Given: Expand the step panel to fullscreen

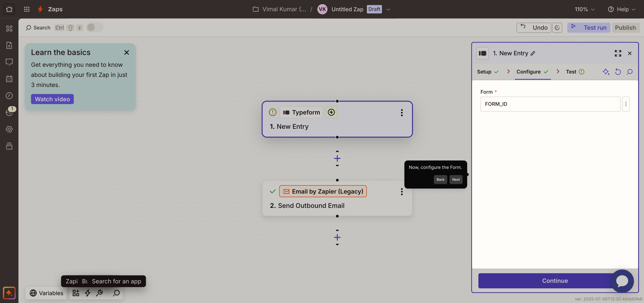Looking at the screenshot, I should 618,53.
